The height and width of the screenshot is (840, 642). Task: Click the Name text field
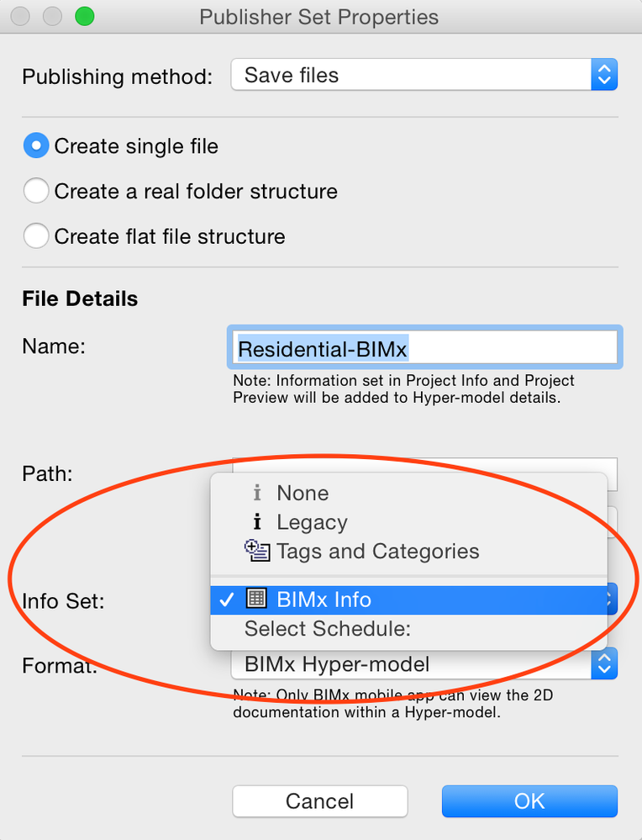(424, 348)
